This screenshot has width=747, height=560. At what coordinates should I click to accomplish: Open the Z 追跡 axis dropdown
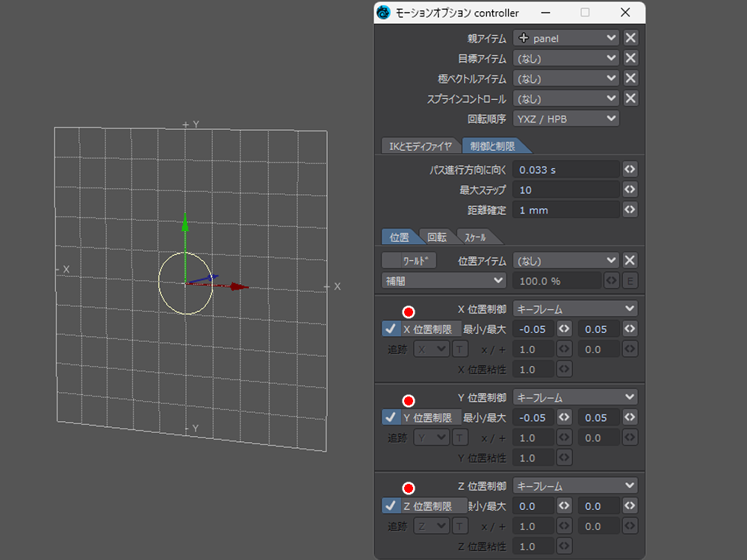[x=431, y=526]
